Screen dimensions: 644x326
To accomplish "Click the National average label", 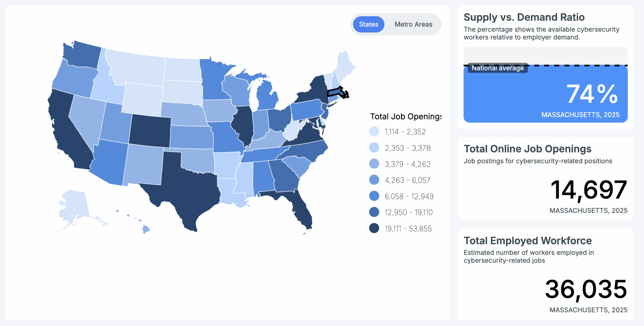I will [497, 68].
